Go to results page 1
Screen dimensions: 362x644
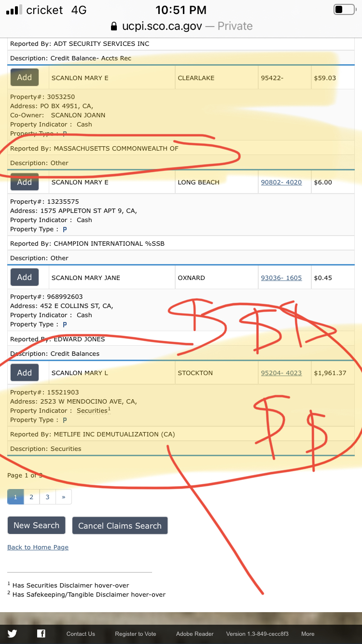pyautogui.click(x=15, y=497)
